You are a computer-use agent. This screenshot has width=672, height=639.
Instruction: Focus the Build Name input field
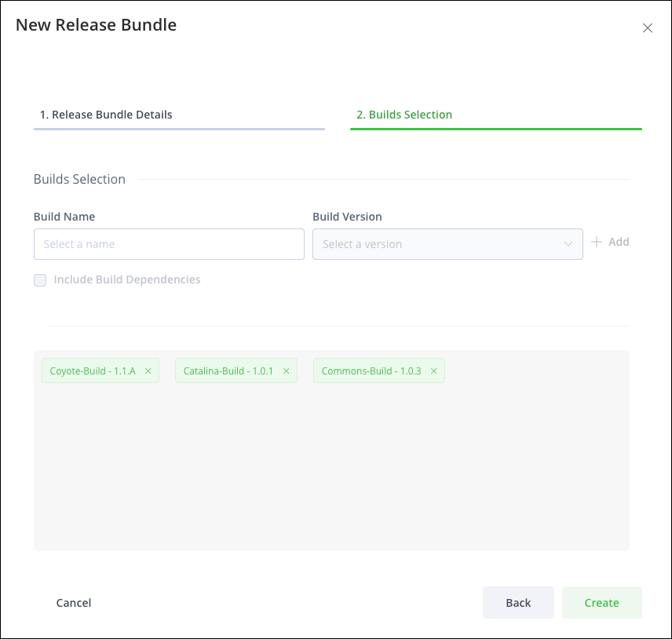coord(169,244)
